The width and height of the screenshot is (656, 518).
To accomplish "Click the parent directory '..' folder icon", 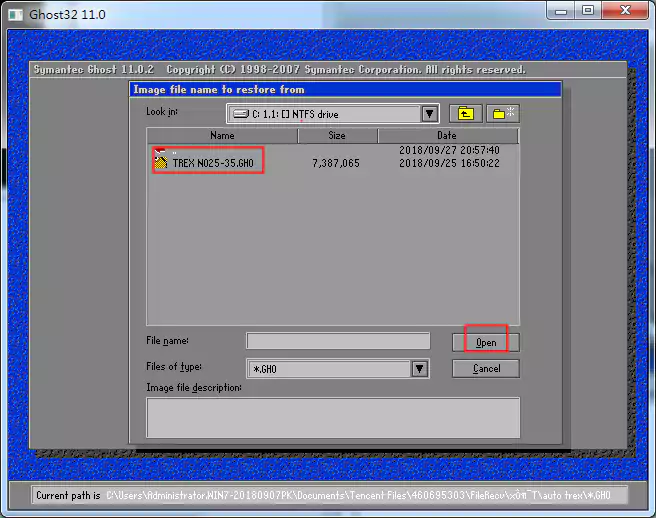I will (161, 150).
